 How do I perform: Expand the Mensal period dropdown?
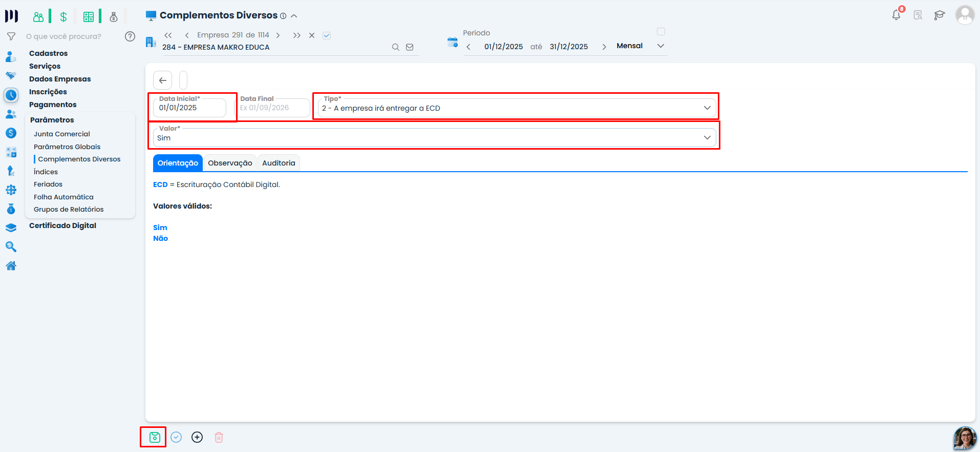661,46
